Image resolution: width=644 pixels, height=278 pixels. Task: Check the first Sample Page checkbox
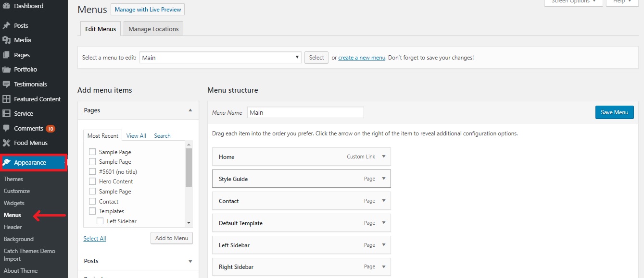click(x=92, y=152)
